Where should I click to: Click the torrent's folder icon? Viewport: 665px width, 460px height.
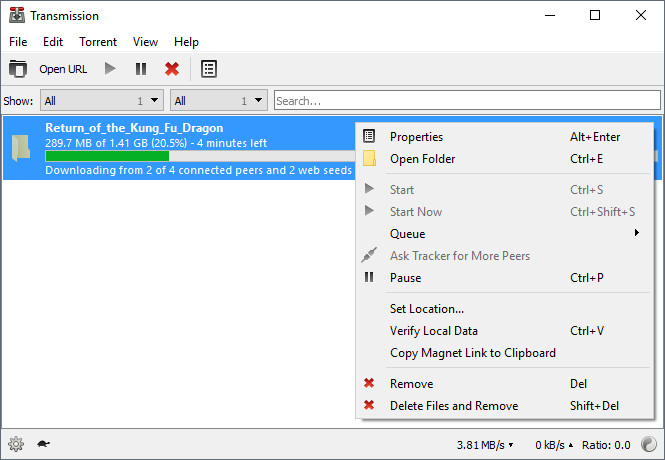pyautogui.click(x=22, y=148)
